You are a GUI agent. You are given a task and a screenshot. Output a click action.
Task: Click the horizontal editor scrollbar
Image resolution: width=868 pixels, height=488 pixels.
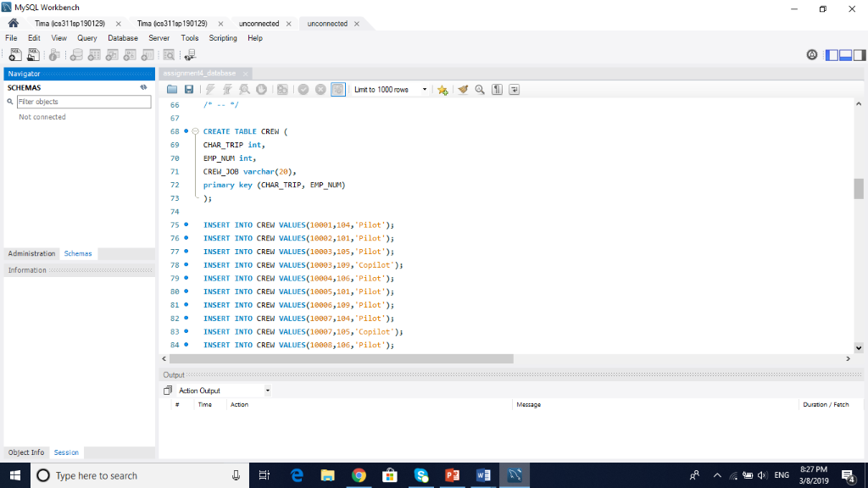[339, 358]
